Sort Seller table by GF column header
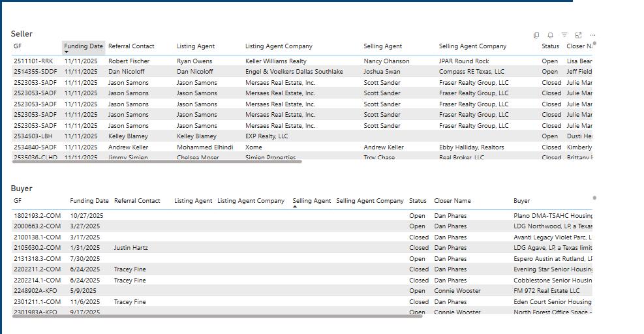 [x=18, y=46]
